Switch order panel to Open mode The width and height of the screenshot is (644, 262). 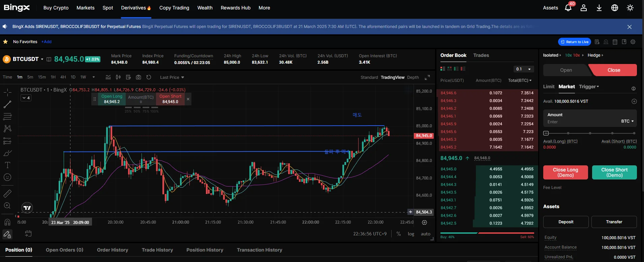coord(566,70)
